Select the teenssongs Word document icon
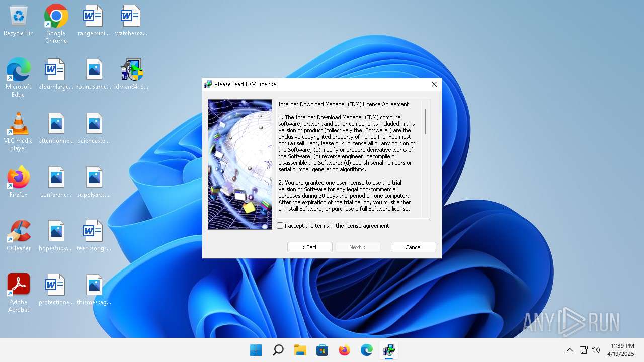644x362 pixels. (94, 236)
